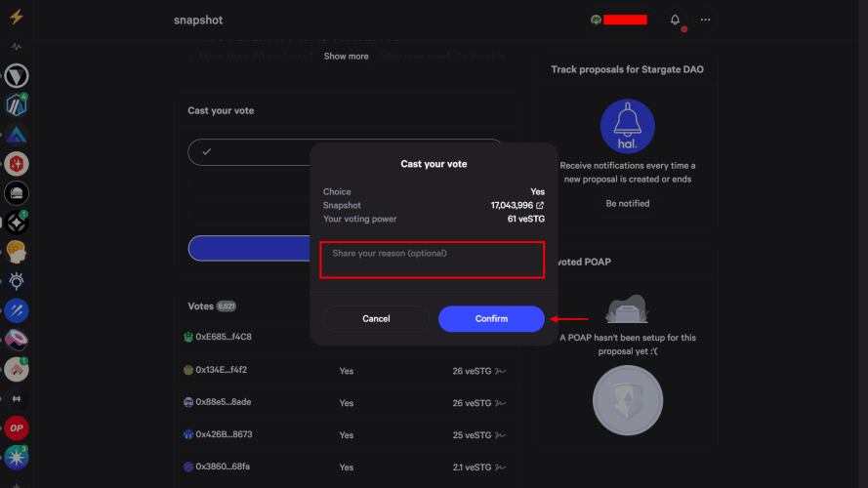868x488 pixels.
Task: Click the Yes choice value in dialog
Action: pos(538,192)
